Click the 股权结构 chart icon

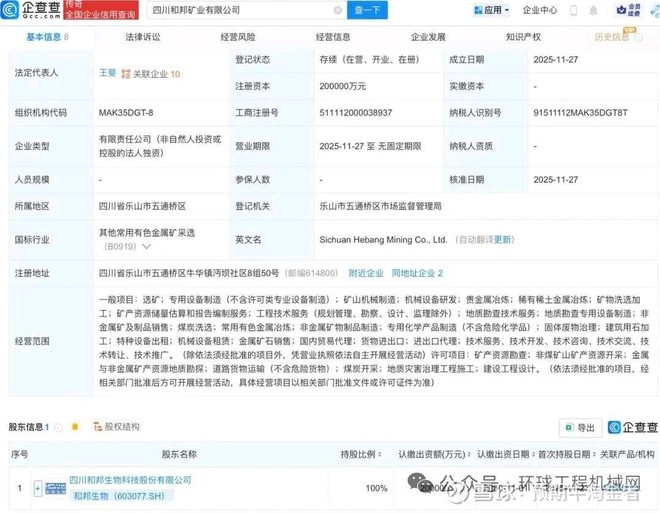click(x=98, y=427)
